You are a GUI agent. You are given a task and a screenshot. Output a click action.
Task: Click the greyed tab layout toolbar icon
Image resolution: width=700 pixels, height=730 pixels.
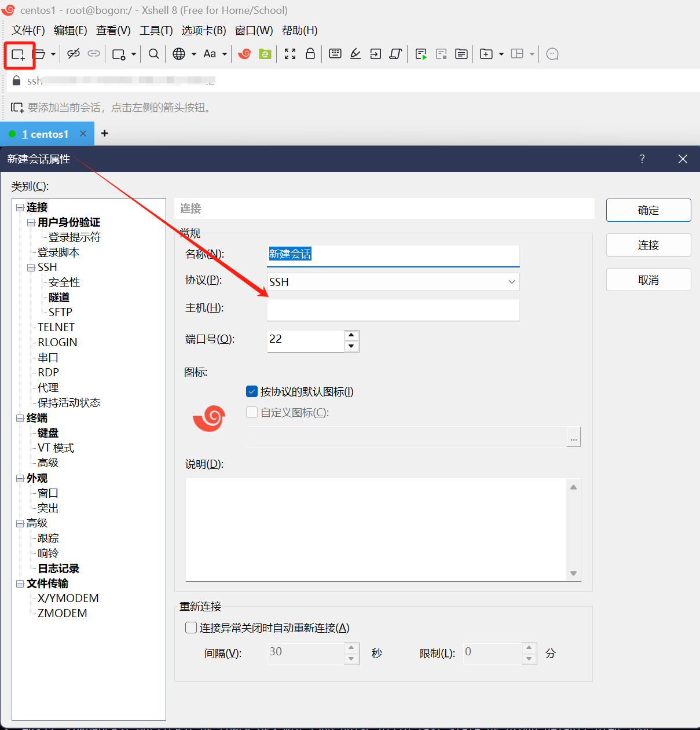(x=517, y=54)
